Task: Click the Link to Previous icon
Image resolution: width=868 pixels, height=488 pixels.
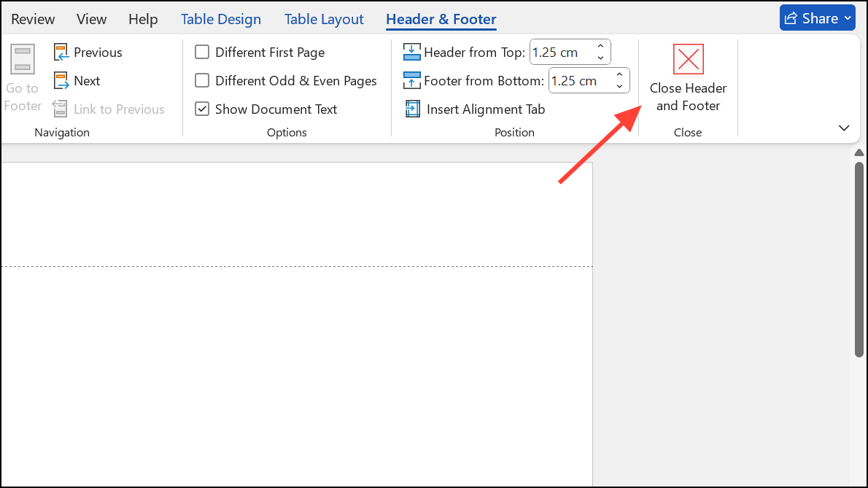Action: point(60,109)
